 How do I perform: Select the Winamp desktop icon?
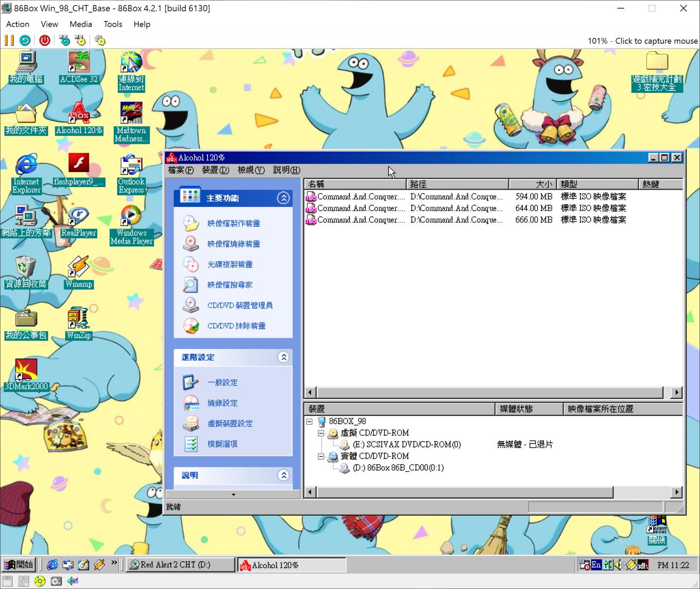click(79, 272)
